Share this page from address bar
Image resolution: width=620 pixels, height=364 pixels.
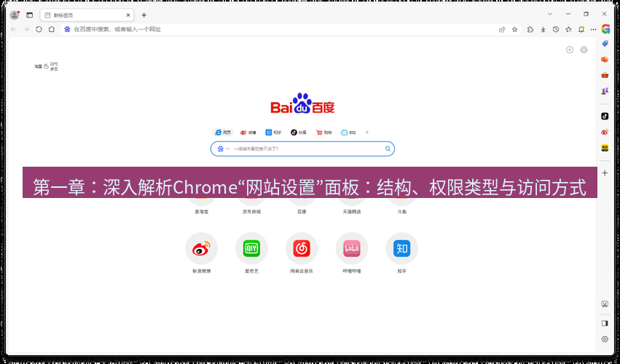(x=502, y=29)
